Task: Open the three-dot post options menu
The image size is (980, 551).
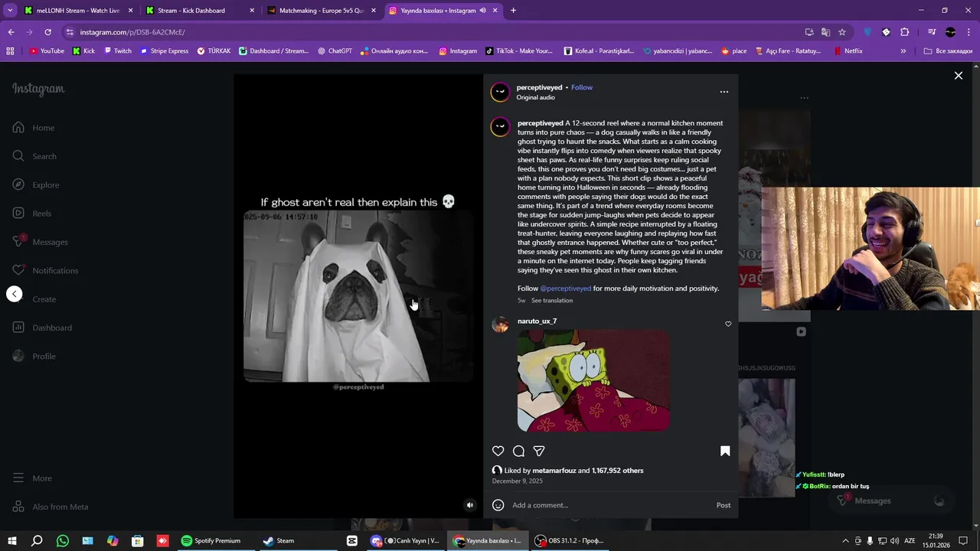Action: (x=724, y=92)
